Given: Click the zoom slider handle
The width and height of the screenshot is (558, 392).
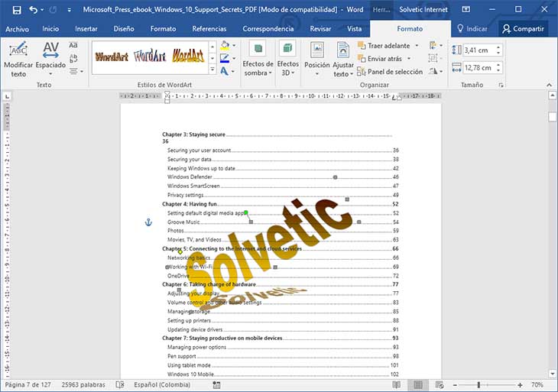Looking at the screenshot, I should coord(479,385).
